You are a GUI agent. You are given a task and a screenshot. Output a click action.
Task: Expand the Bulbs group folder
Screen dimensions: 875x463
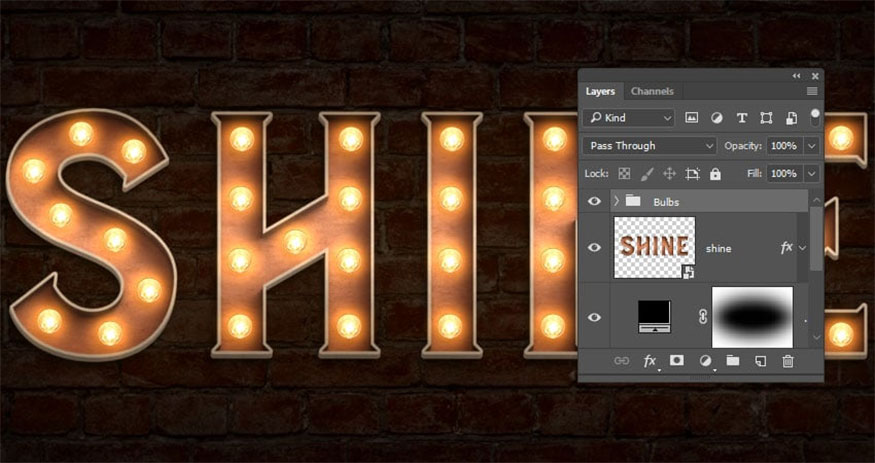[615, 201]
